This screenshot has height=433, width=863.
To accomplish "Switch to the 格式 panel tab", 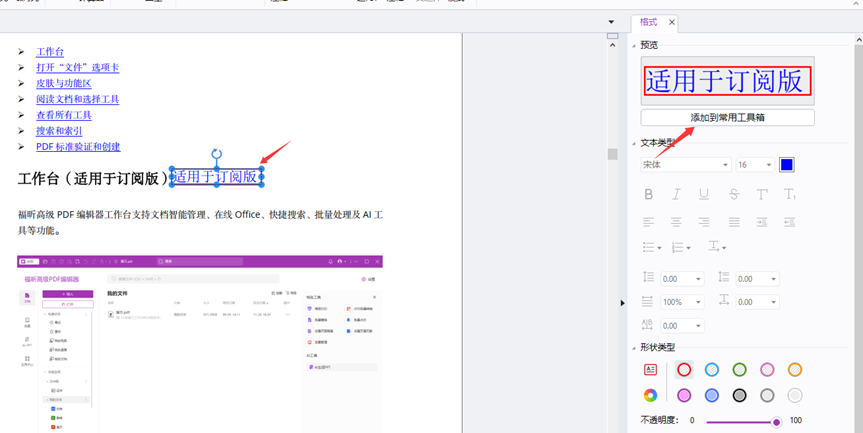I will pyautogui.click(x=648, y=22).
